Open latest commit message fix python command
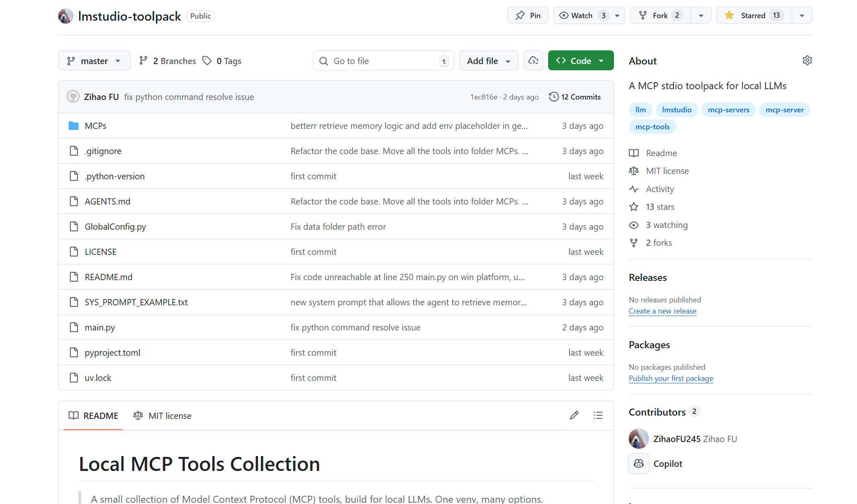The height and width of the screenshot is (504, 857). (189, 97)
